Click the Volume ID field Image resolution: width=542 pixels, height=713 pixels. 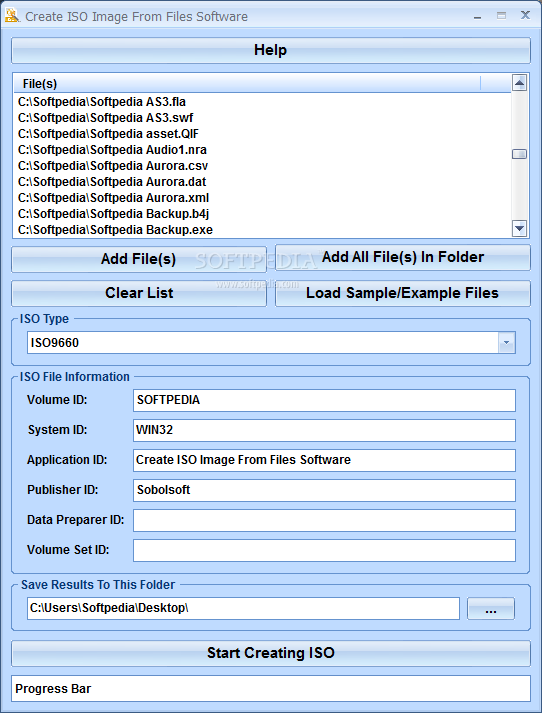(324, 400)
